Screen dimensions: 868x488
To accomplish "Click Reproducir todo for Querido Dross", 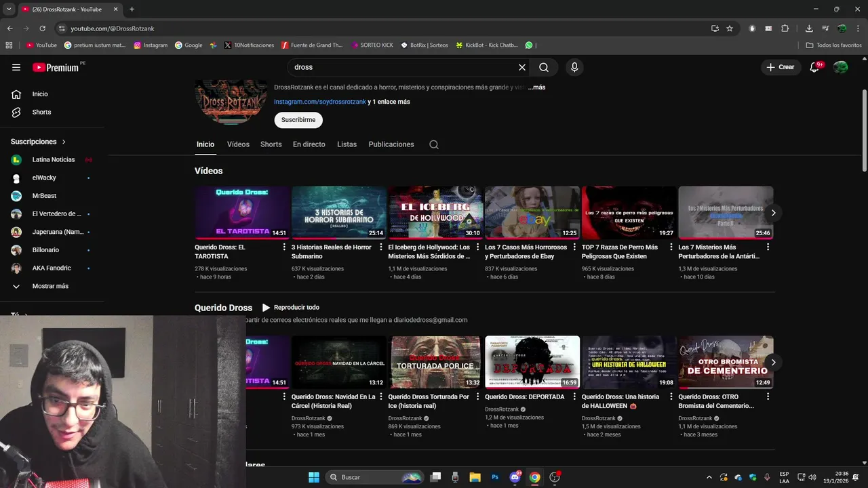I will click(x=291, y=307).
